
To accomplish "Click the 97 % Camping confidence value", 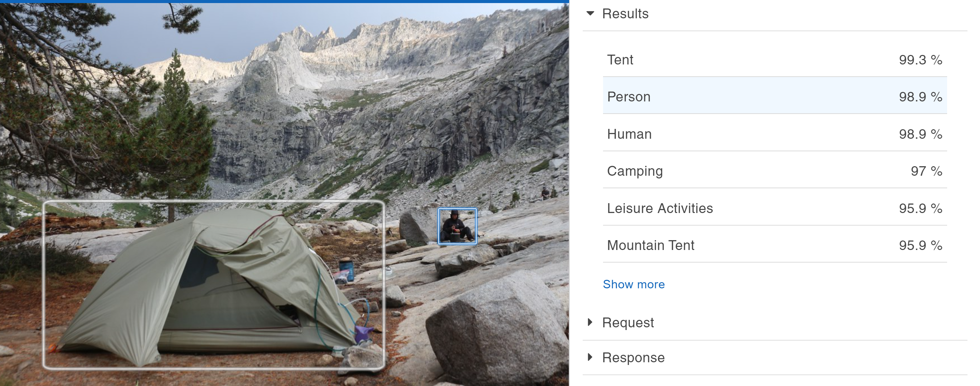I will (x=926, y=171).
